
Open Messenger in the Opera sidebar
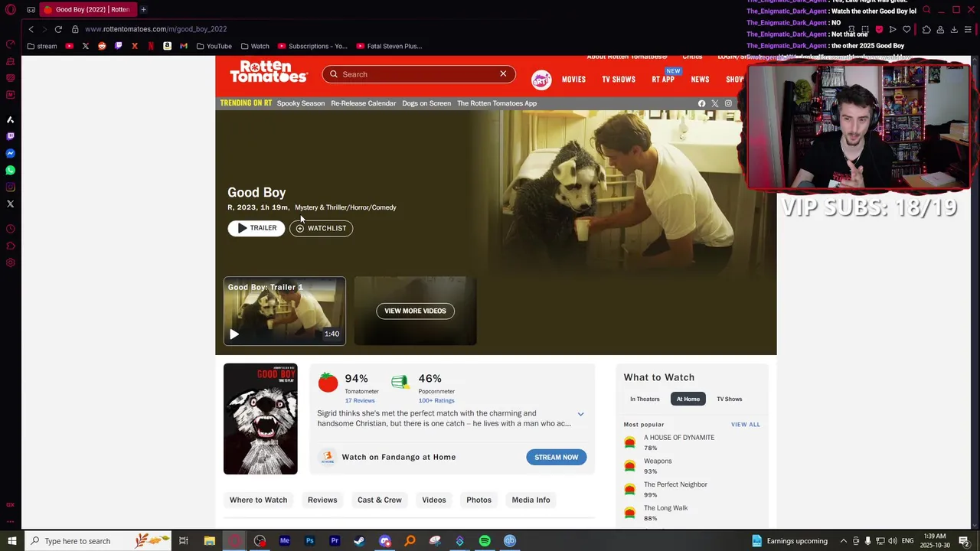pos(11,153)
